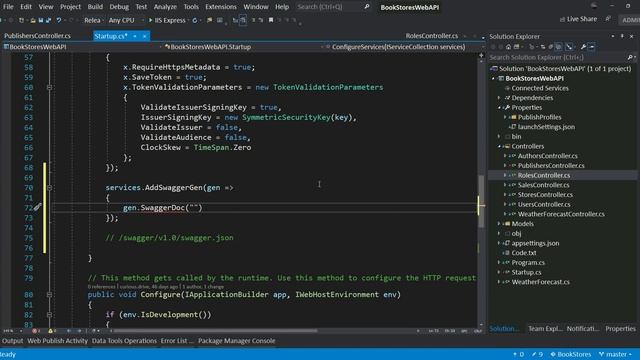Image resolution: width=640 pixels, height=360 pixels.
Task: Toggle Preview Selected Items in Solution Explorer
Action: coord(591,47)
